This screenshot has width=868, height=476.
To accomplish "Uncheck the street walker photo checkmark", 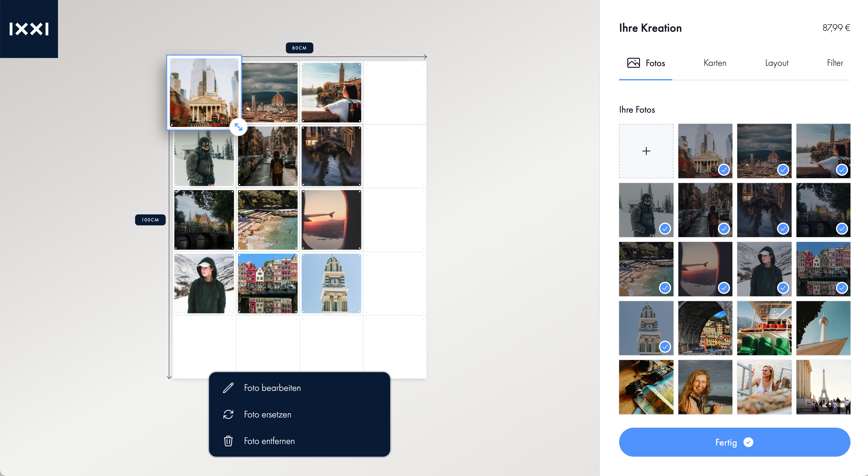I will click(x=724, y=229).
